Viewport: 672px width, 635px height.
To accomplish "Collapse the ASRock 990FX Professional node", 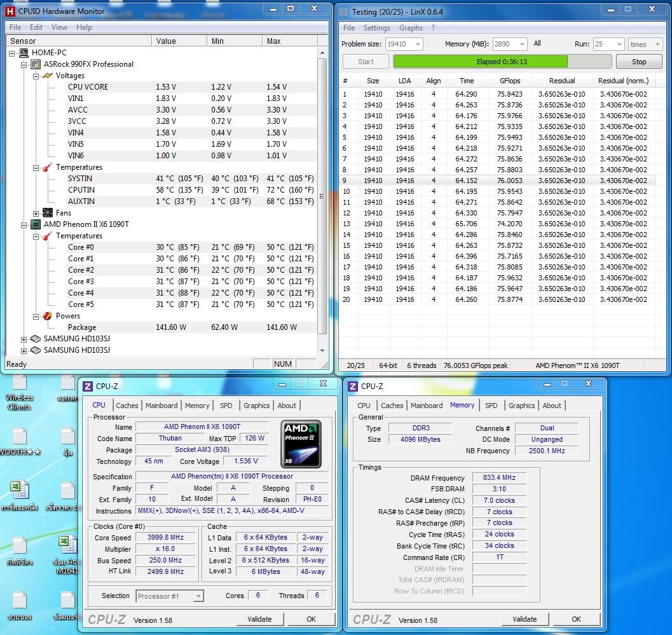I will point(24,65).
